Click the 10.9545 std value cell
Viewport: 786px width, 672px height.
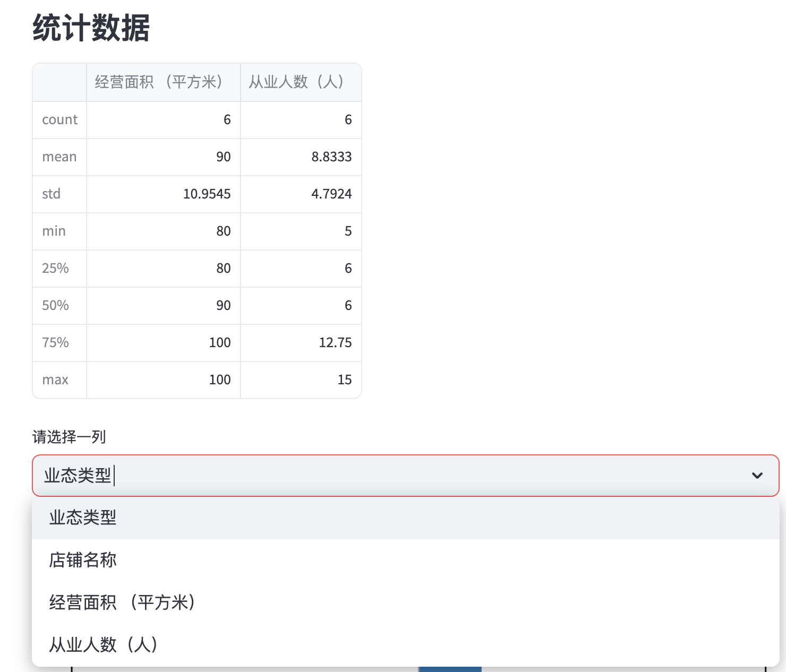164,194
